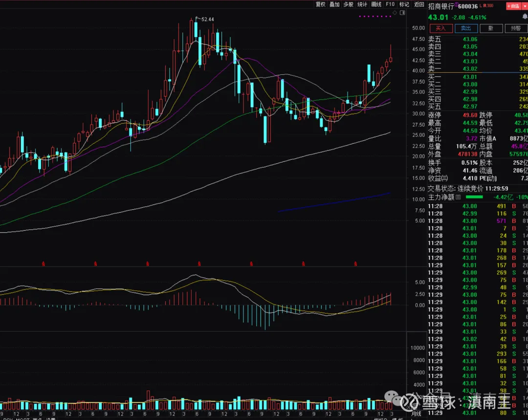
Task: Open the 多股 multi-stock view
Action: [348, 4]
